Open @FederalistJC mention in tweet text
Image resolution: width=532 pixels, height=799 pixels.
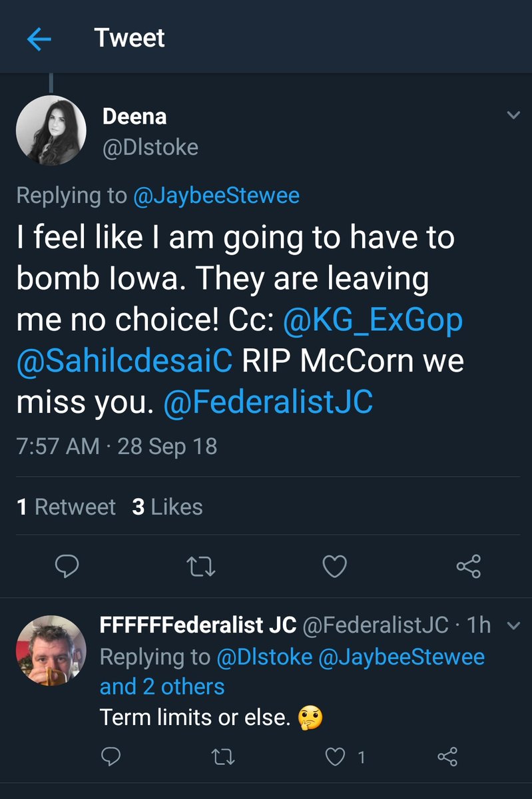(268, 402)
